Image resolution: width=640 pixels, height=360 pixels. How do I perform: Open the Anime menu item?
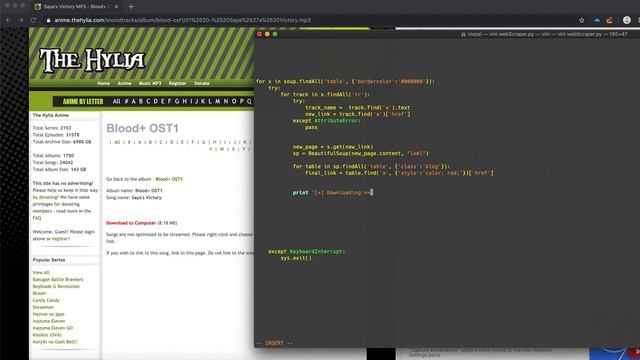tap(124, 83)
